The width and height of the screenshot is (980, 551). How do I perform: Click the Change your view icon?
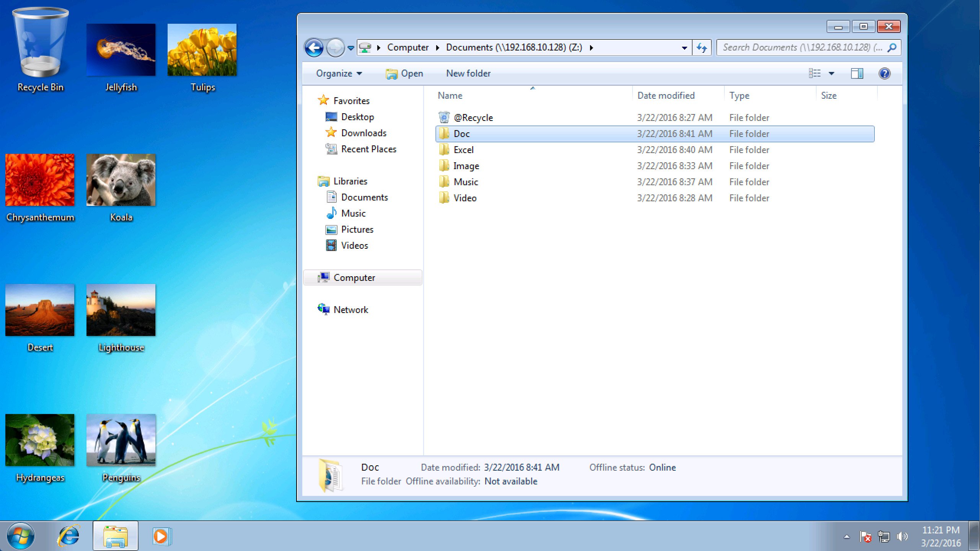pyautogui.click(x=814, y=73)
